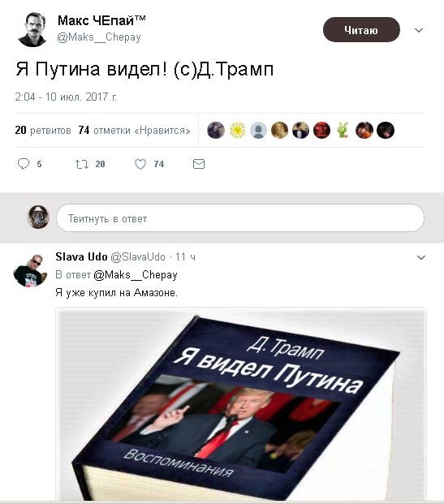This screenshot has width=444, height=504.
Task: Open the 20 ретвитов list
Action: (43, 130)
